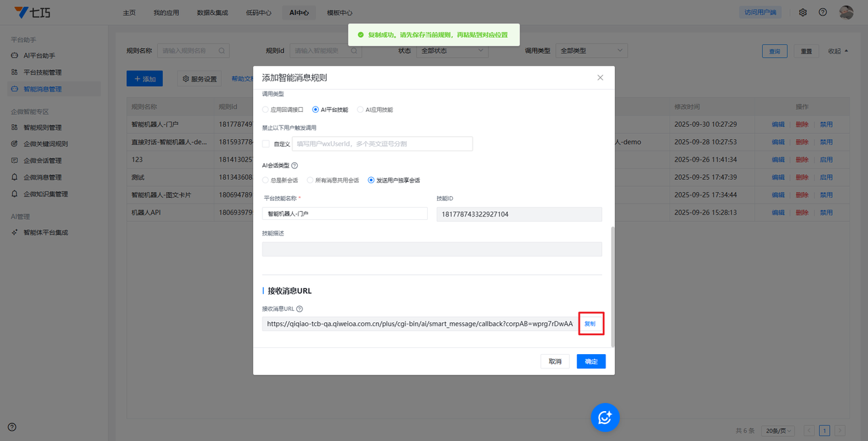Screen dimensions: 868x441
Task: Open the floating AI assistant chat button
Action: pos(605,417)
